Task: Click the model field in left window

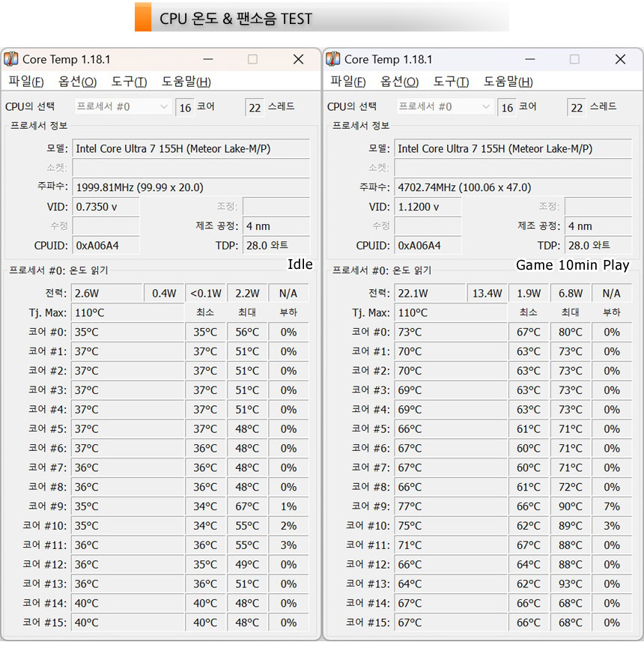Action: click(191, 148)
